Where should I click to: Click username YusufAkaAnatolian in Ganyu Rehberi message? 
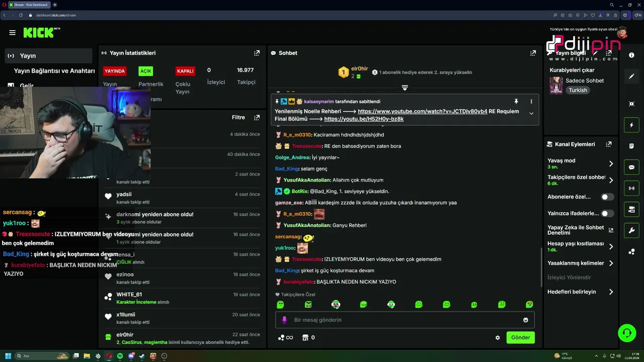point(307,225)
